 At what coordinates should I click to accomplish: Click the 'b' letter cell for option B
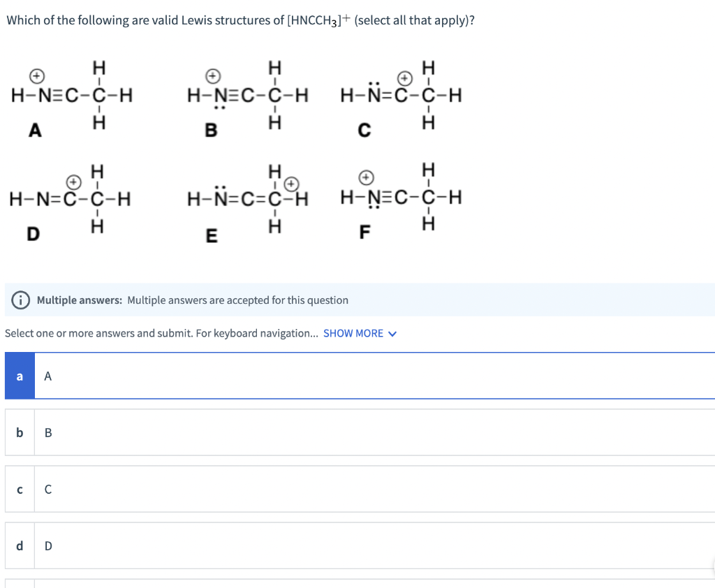click(19, 432)
